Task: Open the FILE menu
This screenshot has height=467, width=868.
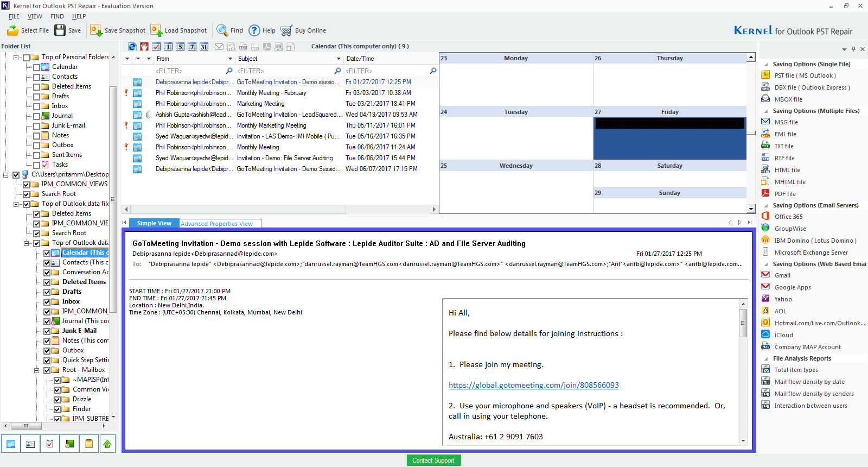Action: [x=14, y=16]
